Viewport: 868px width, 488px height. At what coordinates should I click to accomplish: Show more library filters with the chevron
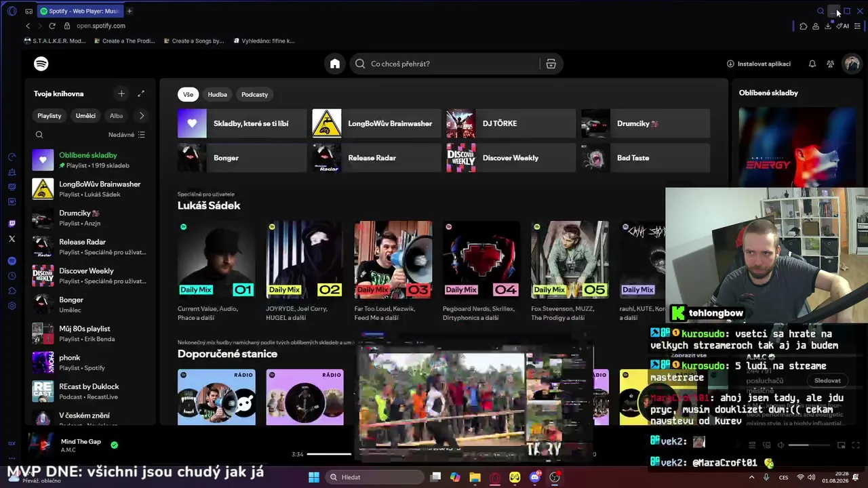pos(141,116)
